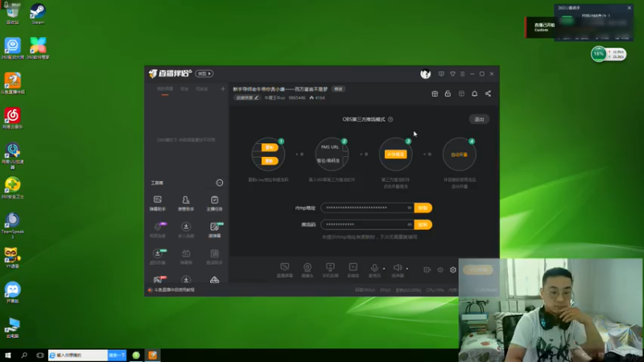Reveal the rtmp地址 with eye icon
Viewport: 644px width, 362px height.
point(409,208)
